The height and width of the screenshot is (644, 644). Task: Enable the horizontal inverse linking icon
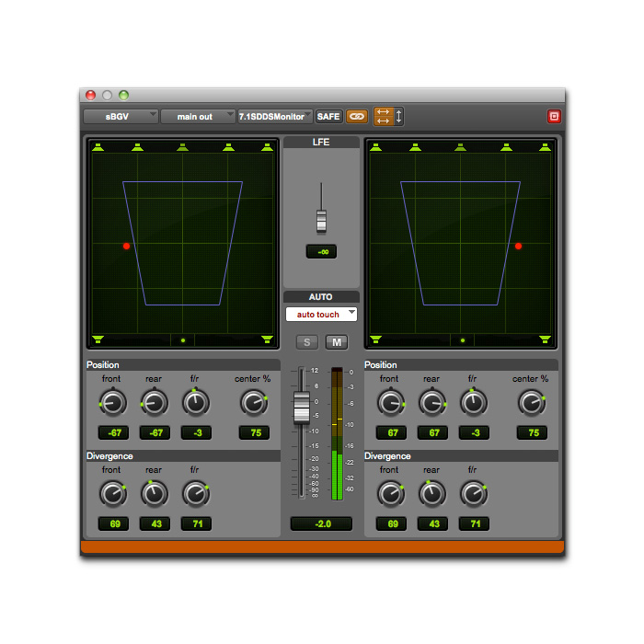[x=384, y=116]
